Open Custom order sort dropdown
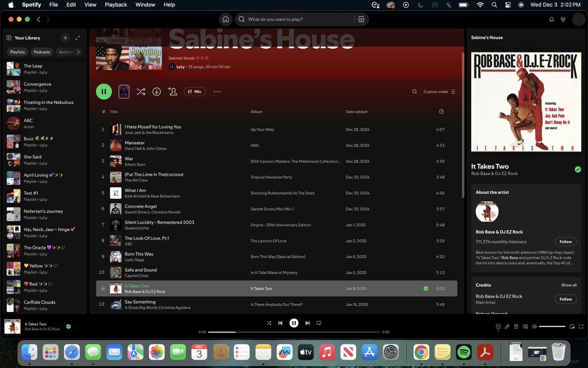 click(440, 92)
